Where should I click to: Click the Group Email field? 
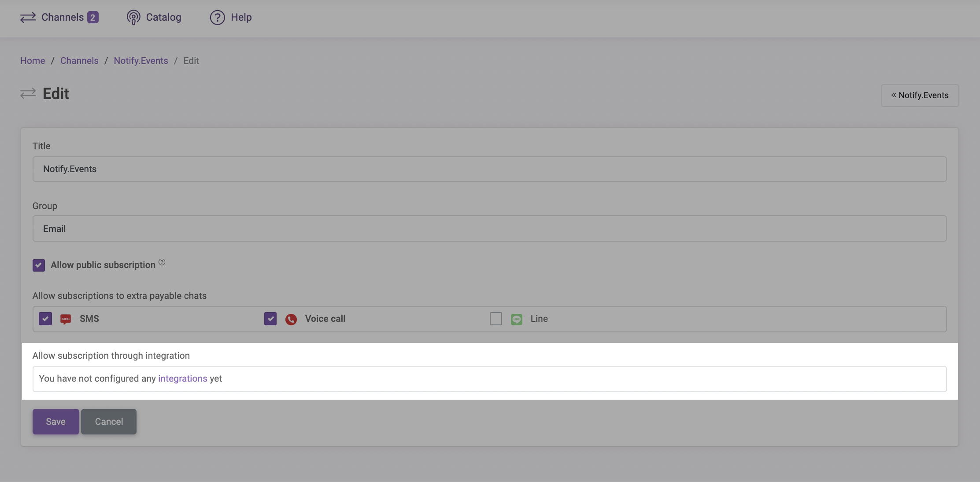[x=489, y=228]
